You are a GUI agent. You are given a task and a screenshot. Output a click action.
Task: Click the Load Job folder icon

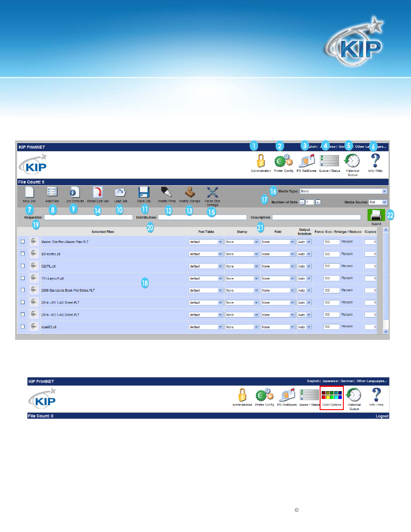(121, 192)
